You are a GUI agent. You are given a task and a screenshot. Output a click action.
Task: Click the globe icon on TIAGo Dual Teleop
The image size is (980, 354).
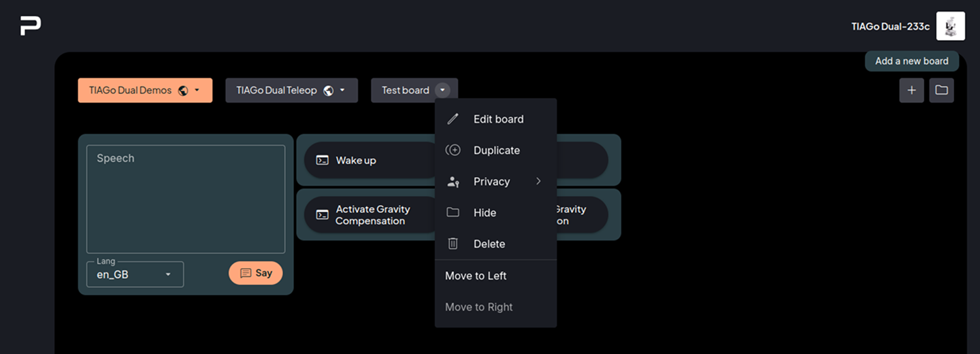tap(328, 91)
